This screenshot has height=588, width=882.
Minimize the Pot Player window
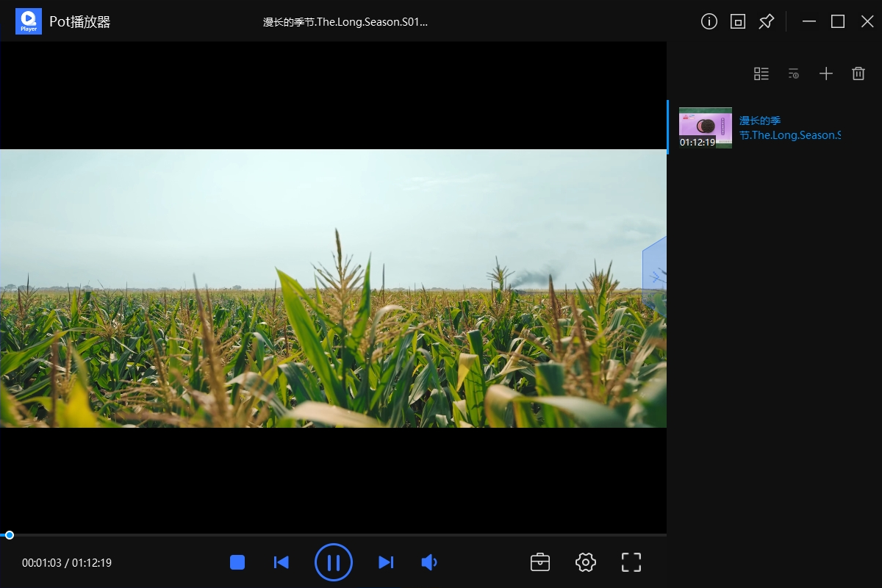(809, 21)
